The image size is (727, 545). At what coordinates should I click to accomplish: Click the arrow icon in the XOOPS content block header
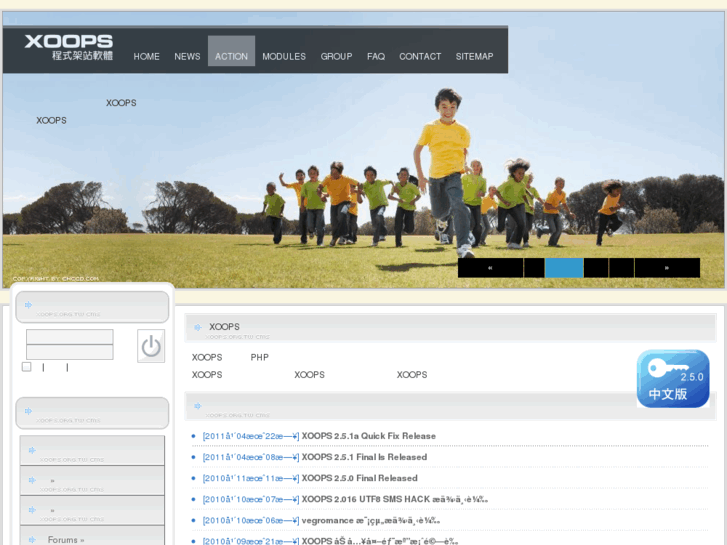point(198,327)
